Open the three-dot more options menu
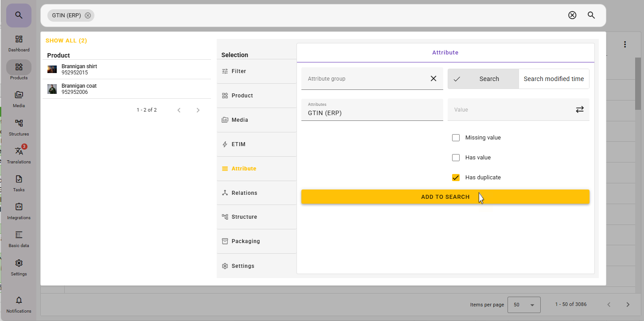 click(625, 44)
